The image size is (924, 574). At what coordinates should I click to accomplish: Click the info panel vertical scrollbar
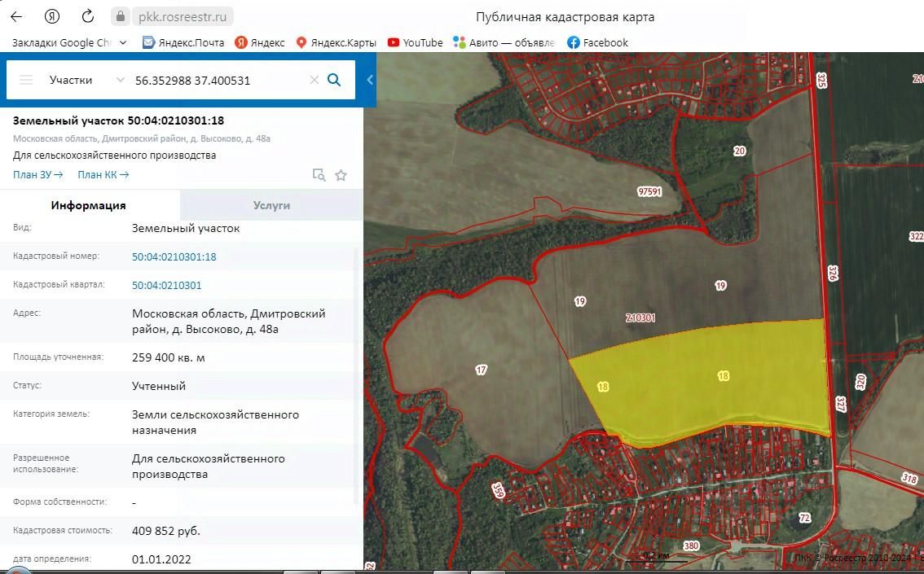click(x=354, y=377)
